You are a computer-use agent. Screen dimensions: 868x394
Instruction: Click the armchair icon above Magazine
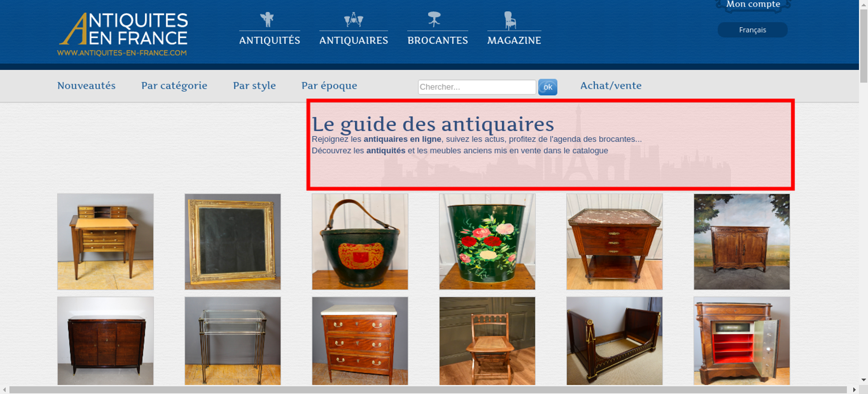(510, 20)
